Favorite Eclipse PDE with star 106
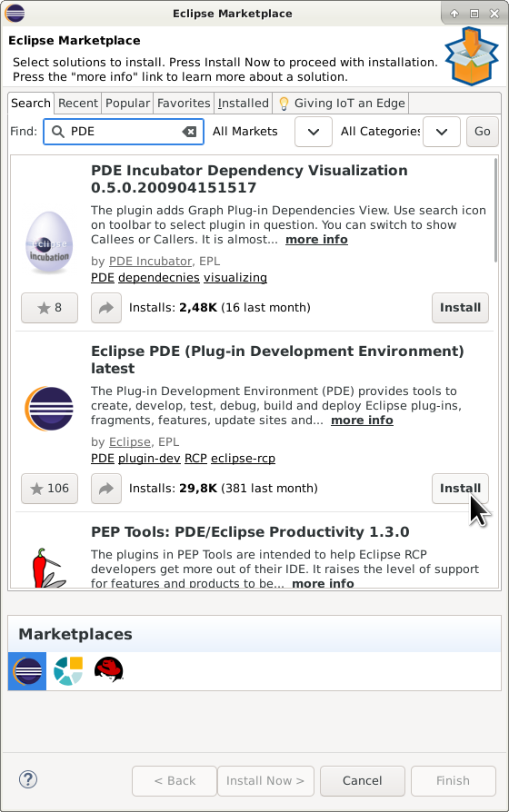Screen dimensions: 509x812 (49, 489)
